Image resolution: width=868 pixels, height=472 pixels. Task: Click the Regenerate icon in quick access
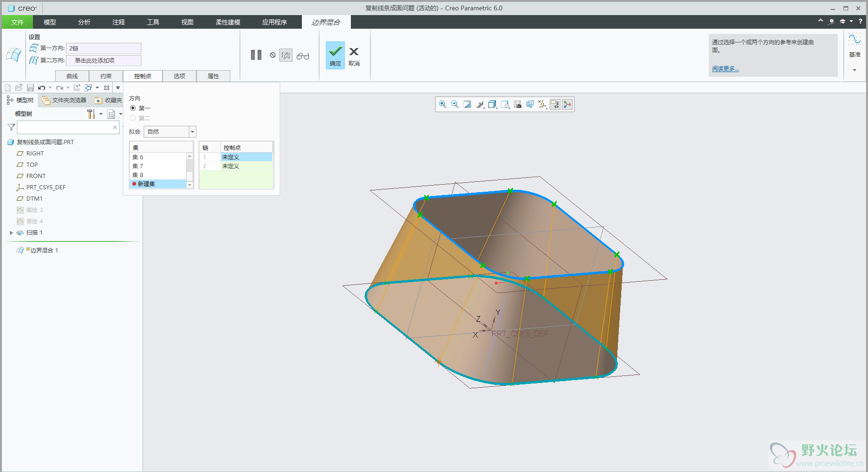coord(77,88)
